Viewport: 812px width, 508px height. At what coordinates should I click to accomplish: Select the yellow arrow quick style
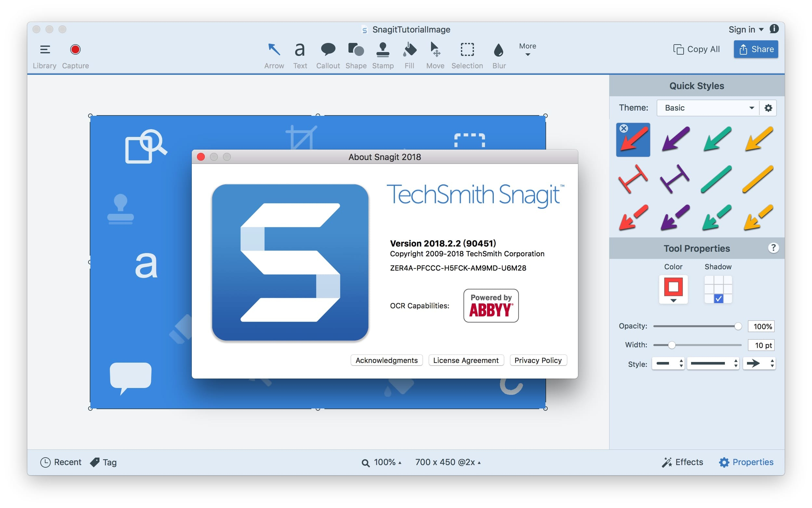click(758, 139)
